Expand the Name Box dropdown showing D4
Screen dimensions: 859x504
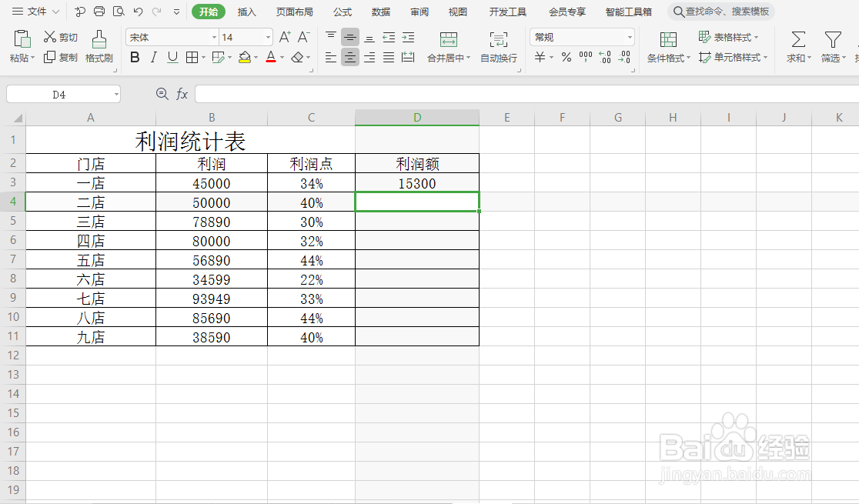click(116, 94)
